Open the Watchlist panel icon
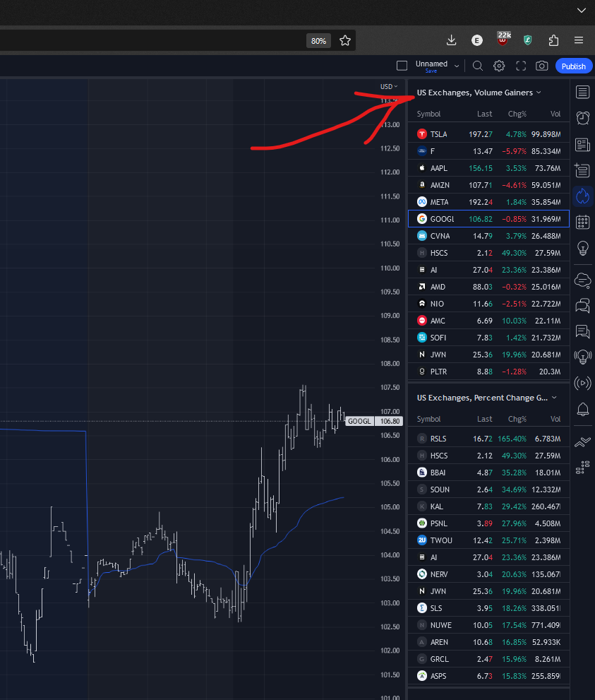The image size is (595, 700). [x=582, y=93]
